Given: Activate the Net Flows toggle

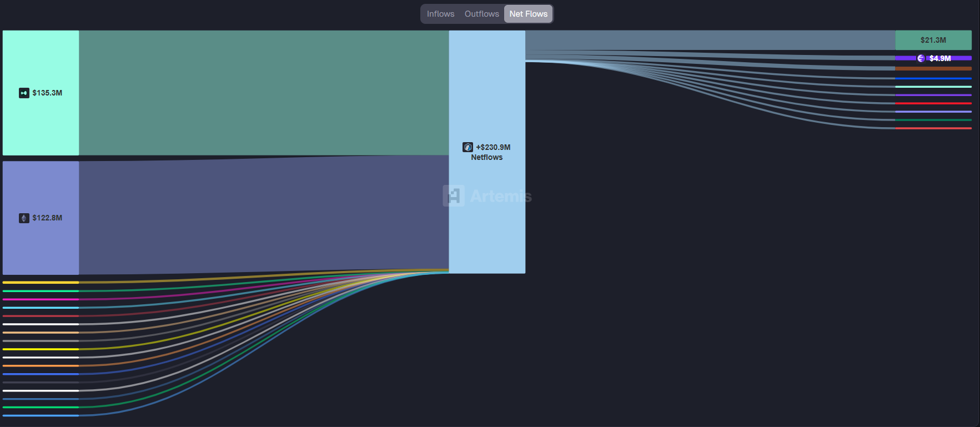Looking at the screenshot, I should [x=528, y=14].
